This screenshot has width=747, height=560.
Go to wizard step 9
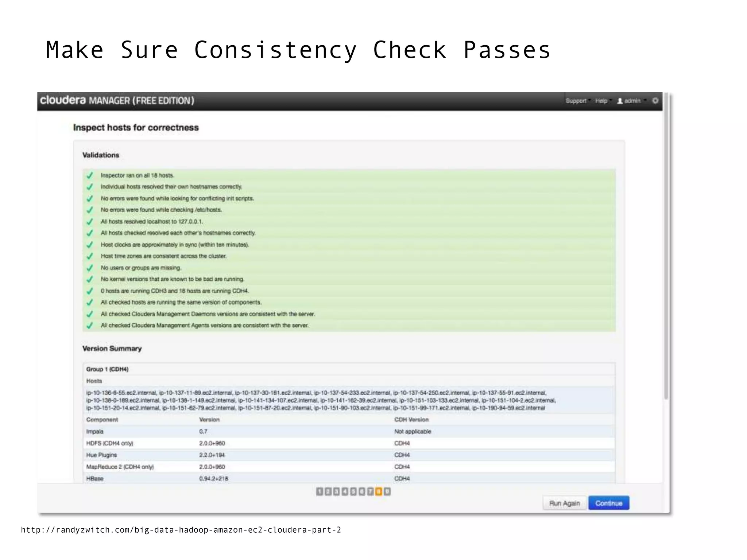387,491
